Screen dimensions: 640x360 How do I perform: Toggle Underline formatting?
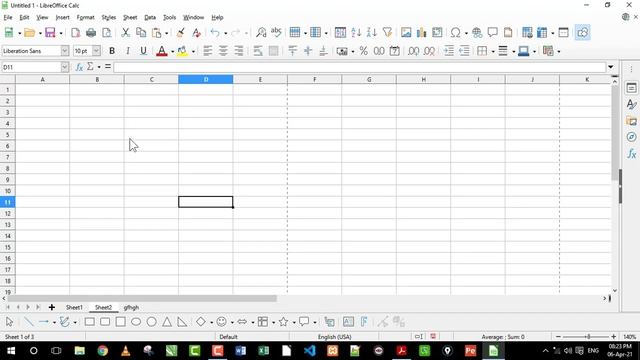click(x=143, y=51)
